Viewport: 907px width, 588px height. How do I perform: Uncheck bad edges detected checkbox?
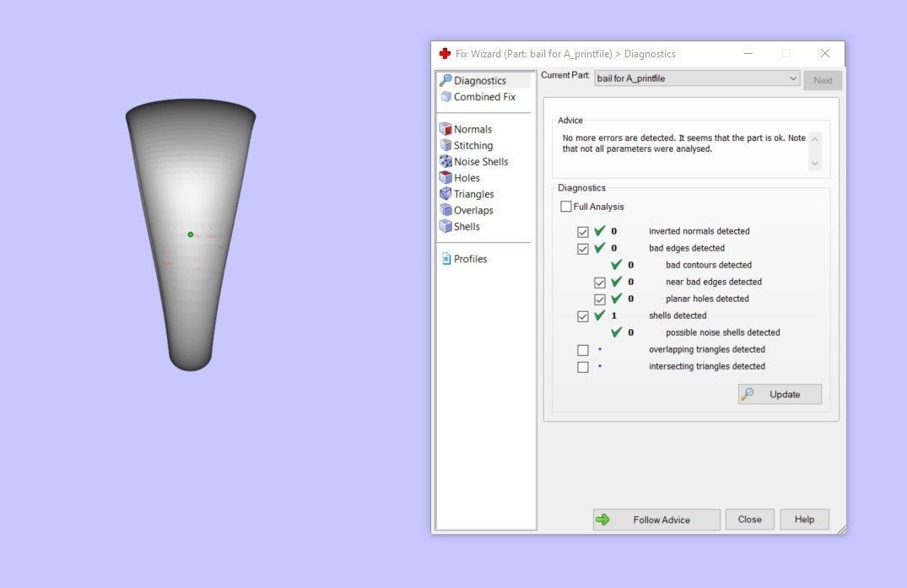582,249
